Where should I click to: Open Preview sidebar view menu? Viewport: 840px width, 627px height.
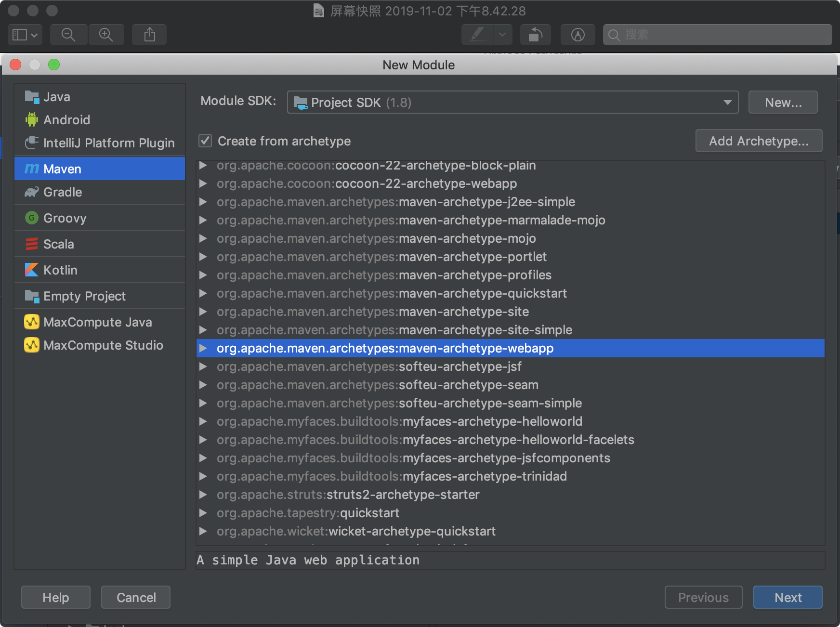pos(25,35)
